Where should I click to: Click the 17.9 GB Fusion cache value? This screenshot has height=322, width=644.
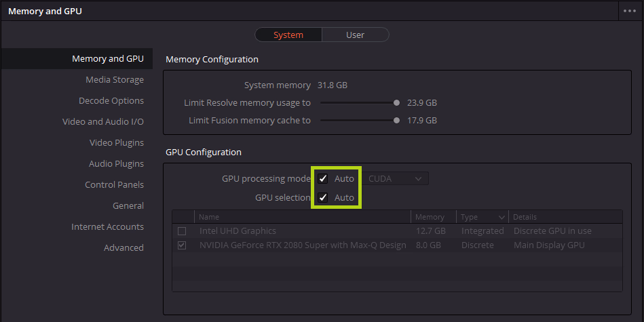[x=422, y=121]
